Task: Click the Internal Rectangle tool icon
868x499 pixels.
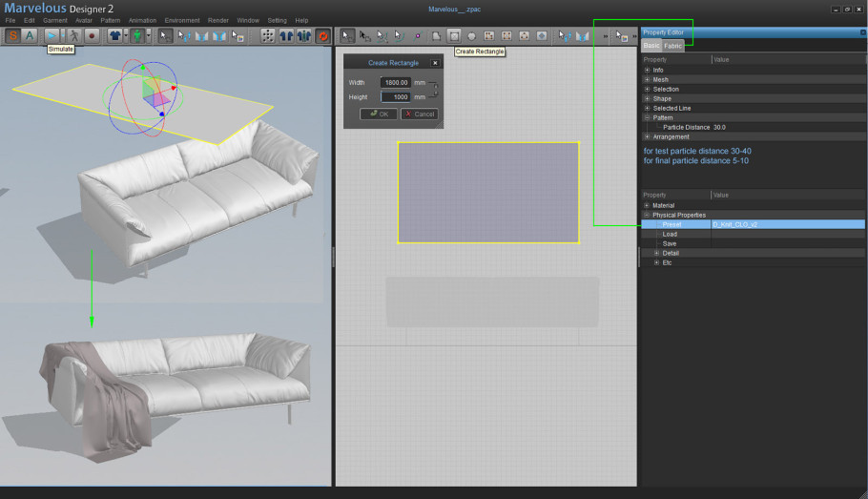Action: point(506,36)
